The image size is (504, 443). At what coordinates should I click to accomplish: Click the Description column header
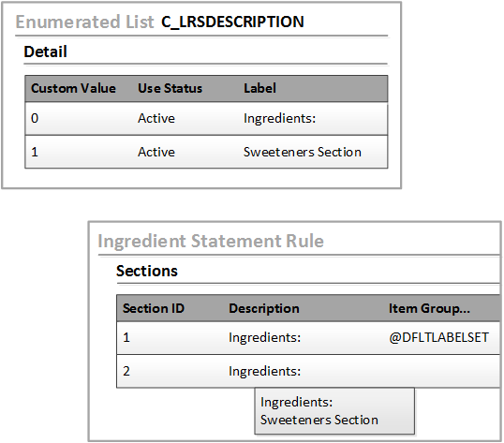pyautogui.click(x=264, y=308)
